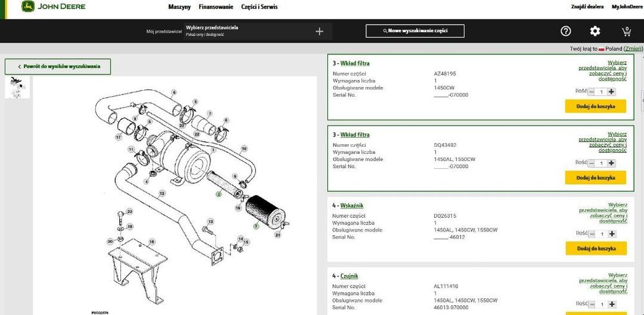Decrease quantity for part DQ43482
Image resolution: width=644 pixels, height=315 pixels.
(x=592, y=163)
